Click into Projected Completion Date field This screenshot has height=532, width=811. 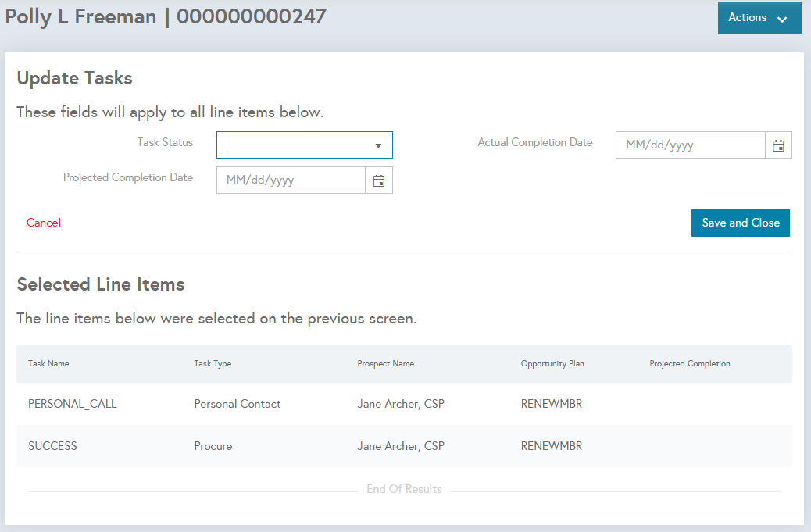pyautogui.click(x=291, y=180)
